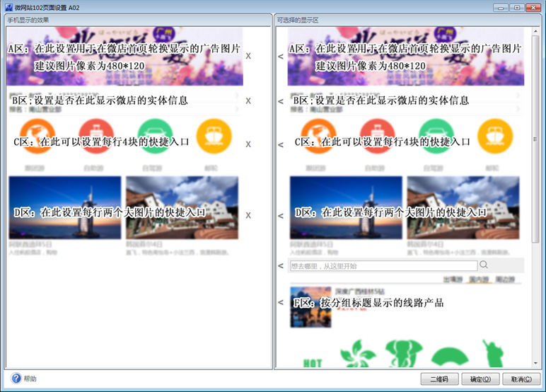Click the A区 banner image in right panel
The width and height of the screenshot is (546, 392).
click(406, 57)
